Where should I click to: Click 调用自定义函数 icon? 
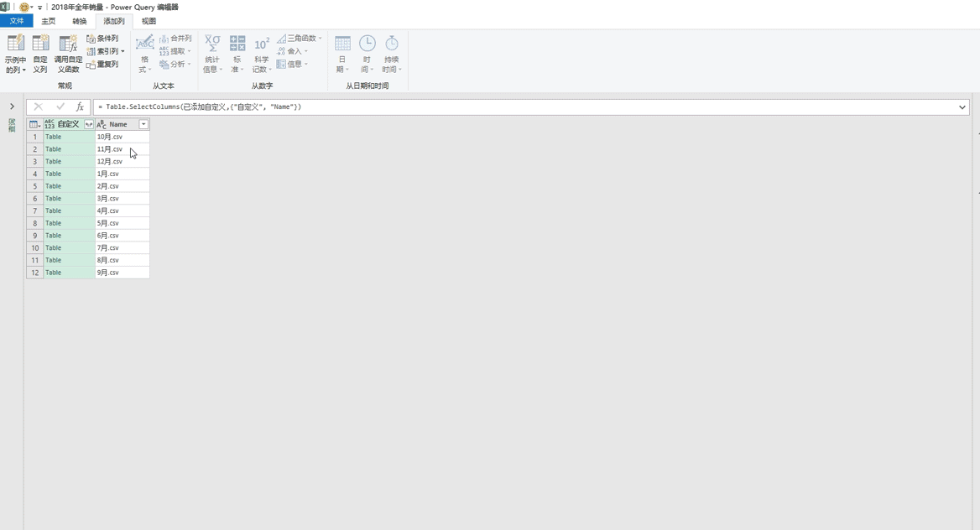pos(67,44)
